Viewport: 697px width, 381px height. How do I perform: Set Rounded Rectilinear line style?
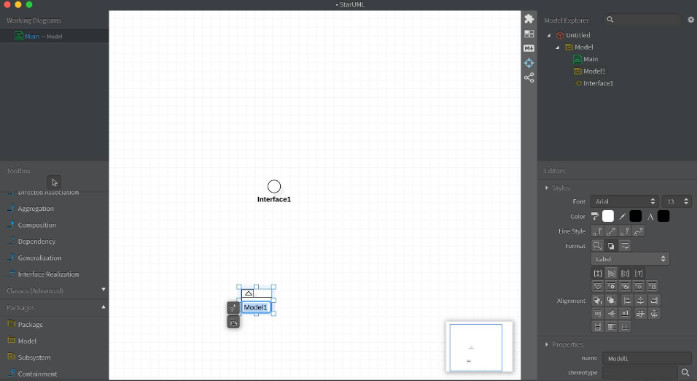click(x=625, y=231)
